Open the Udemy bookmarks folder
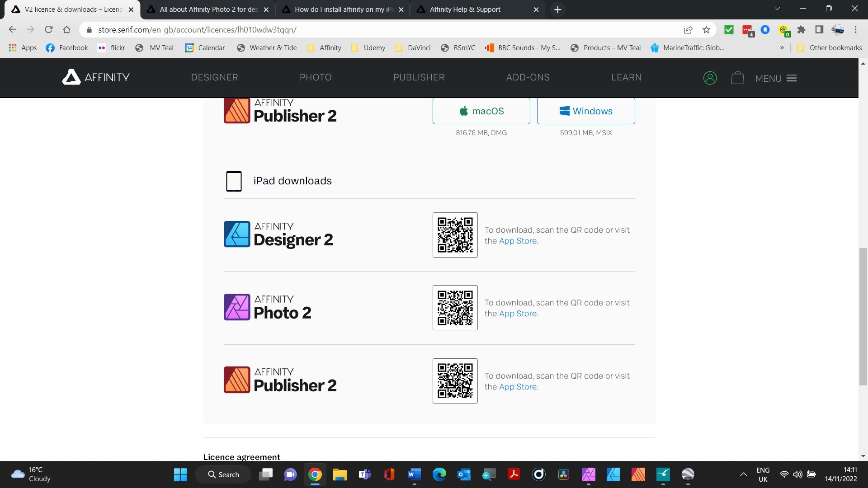The width and height of the screenshot is (868, 488). (368, 48)
